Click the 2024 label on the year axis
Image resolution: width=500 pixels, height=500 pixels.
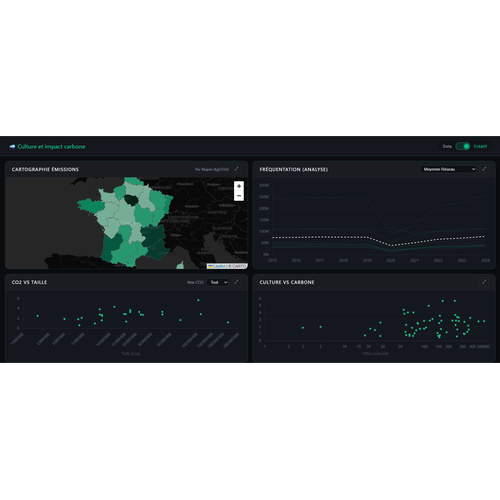[485, 260]
